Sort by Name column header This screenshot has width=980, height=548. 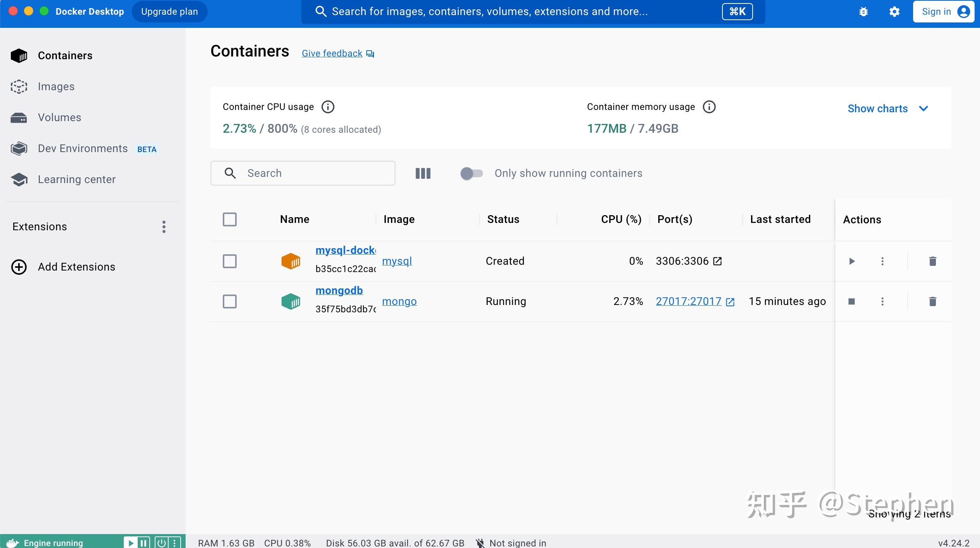point(295,219)
